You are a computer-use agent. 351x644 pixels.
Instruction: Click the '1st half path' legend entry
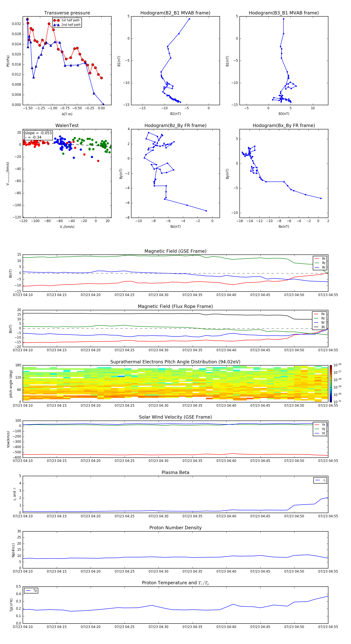pyautogui.click(x=67, y=20)
